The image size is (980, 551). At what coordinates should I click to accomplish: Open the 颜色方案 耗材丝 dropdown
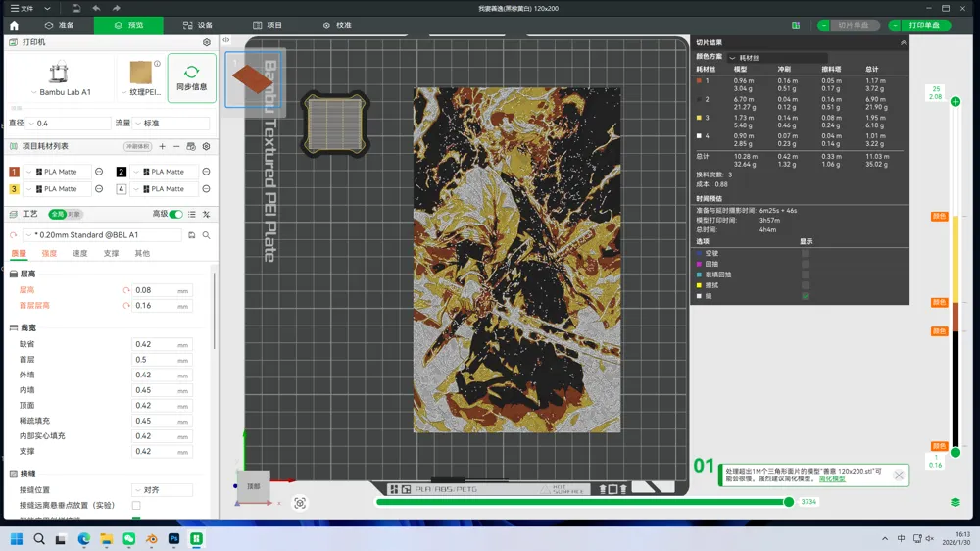tap(777, 57)
